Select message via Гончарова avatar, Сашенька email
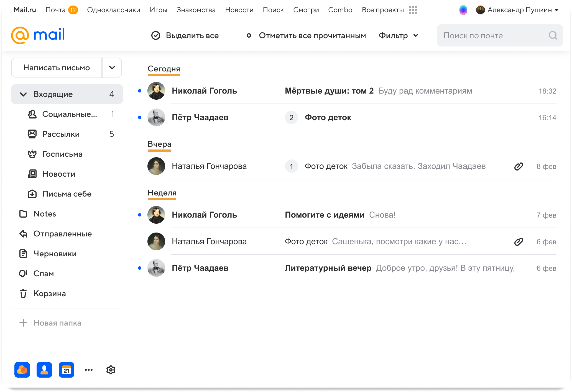 click(156, 241)
